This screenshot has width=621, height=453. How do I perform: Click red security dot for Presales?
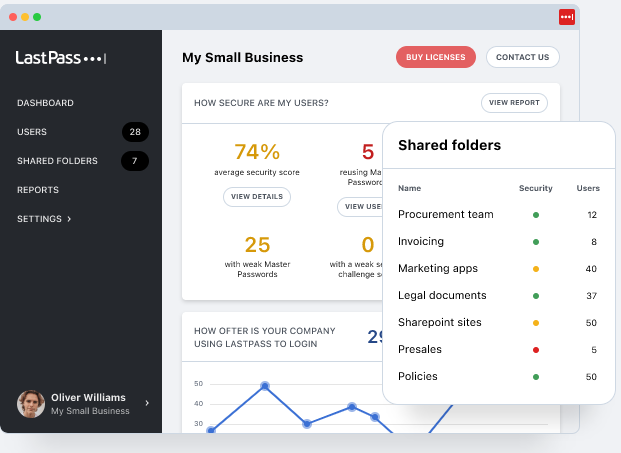pyautogui.click(x=536, y=350)
